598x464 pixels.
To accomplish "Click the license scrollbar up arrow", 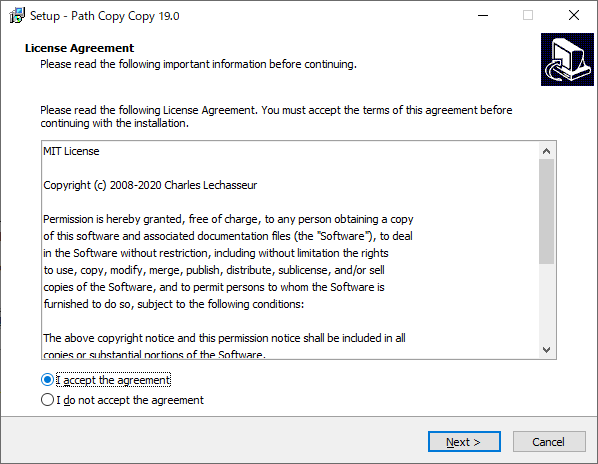I will (x=546, y=151).
